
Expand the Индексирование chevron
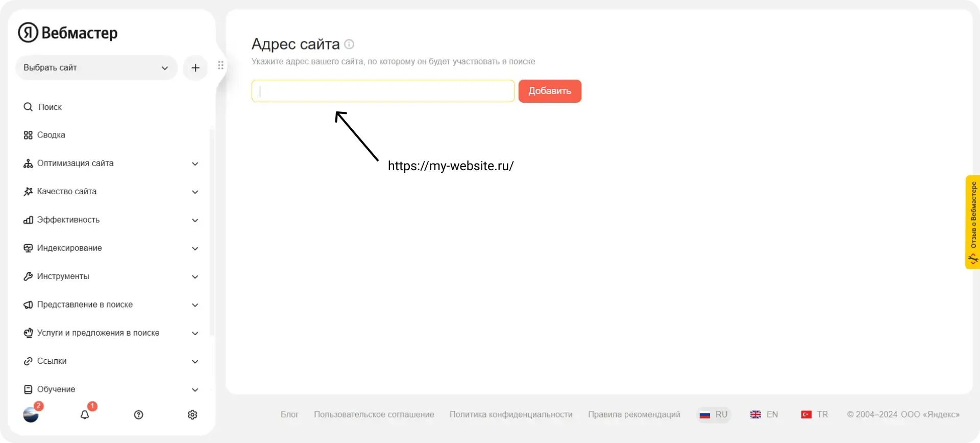coord(195,248)
